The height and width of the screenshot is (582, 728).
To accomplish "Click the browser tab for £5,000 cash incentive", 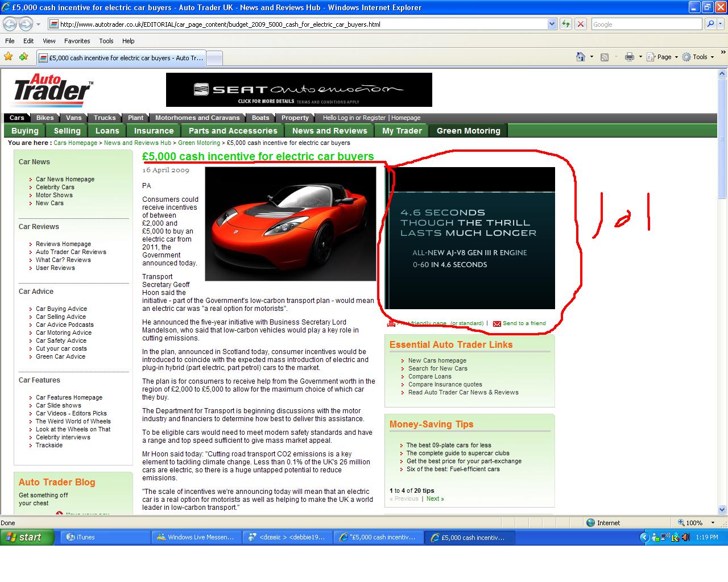I will (121, 58).
